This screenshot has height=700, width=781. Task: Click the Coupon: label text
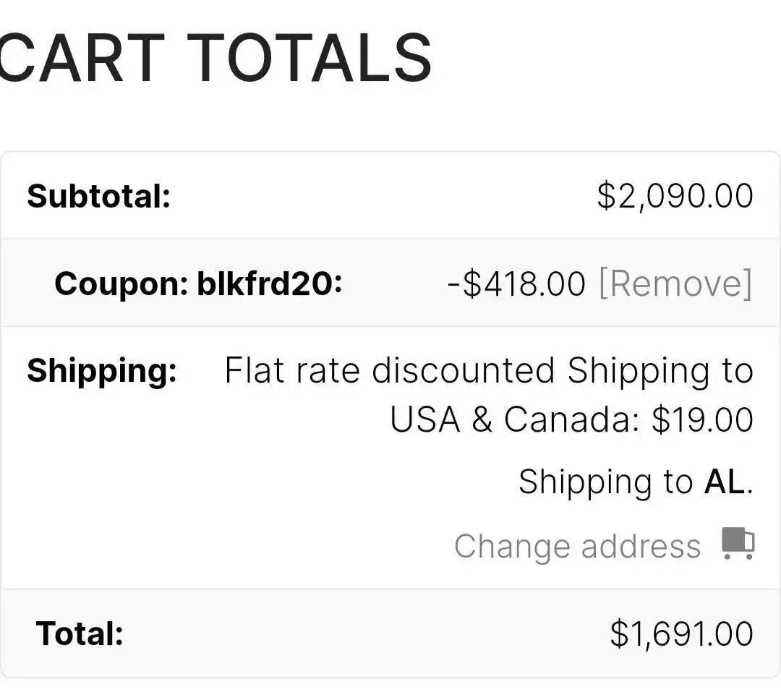(121, 283)
